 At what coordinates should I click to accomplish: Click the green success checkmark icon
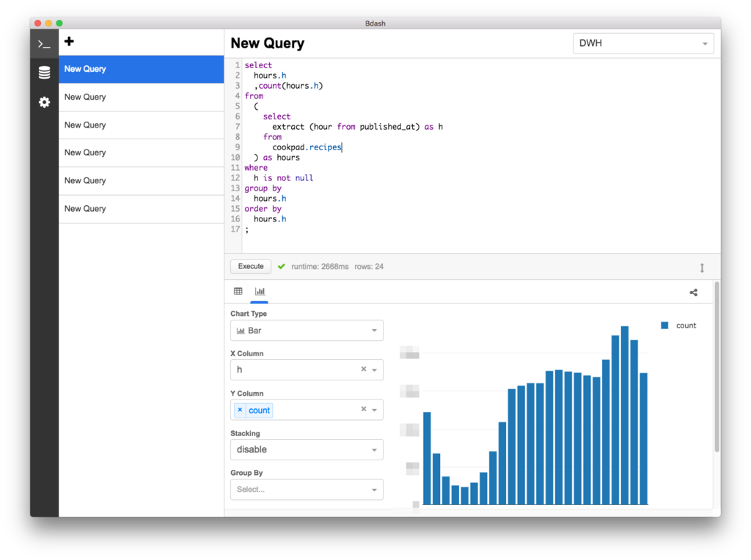[281, 267]
